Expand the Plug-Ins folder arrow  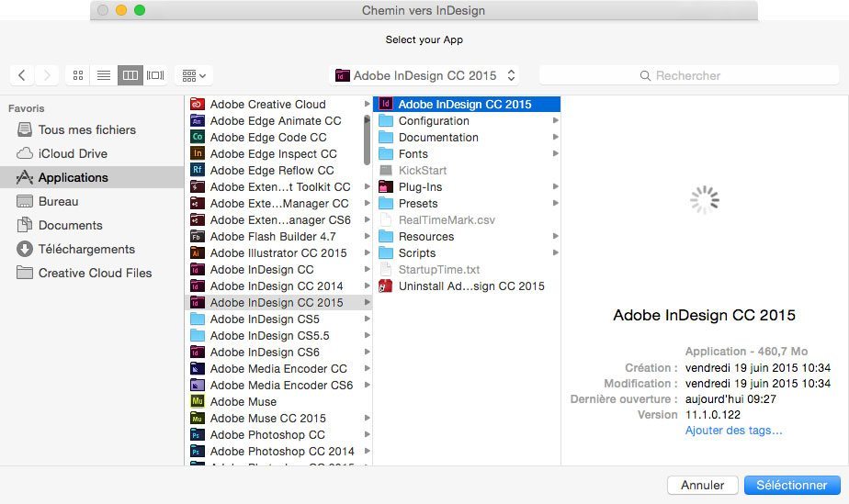click(x=555, y=186)
